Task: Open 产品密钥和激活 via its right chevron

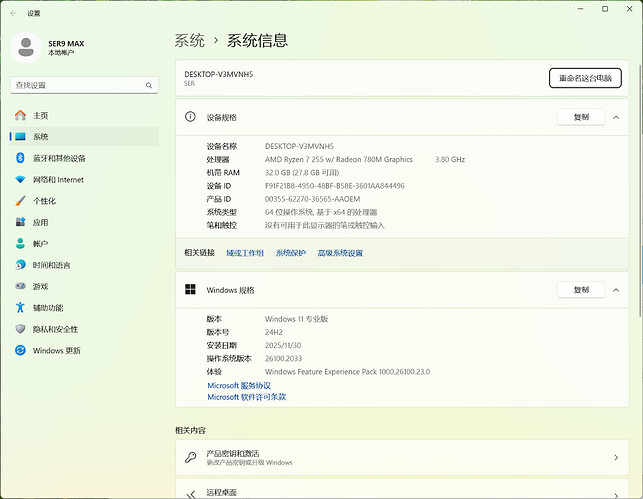Action: pyautogui.click(x=615, y=458)
